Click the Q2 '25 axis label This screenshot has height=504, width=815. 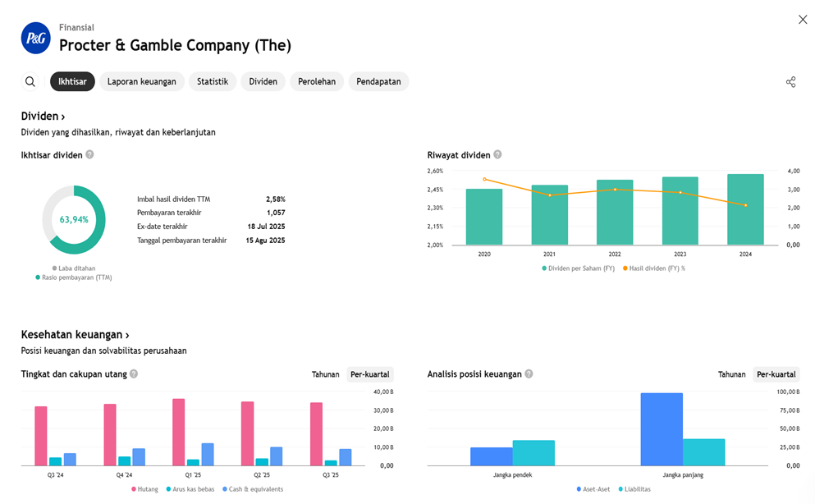[262, 475]
